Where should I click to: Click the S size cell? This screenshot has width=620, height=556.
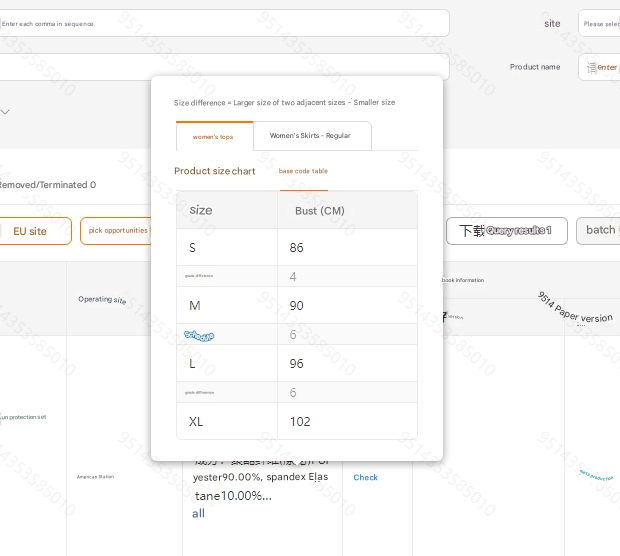227,248
